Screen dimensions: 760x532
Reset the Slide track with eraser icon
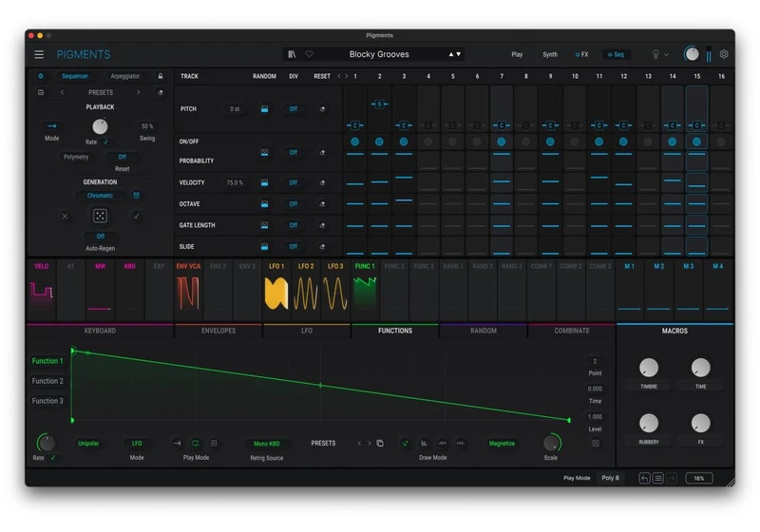coord(322,247)
